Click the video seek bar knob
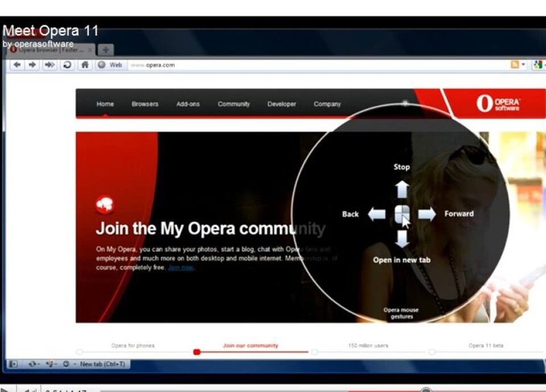The width and height of the screenshot is (546, 392). coord(426,390)
